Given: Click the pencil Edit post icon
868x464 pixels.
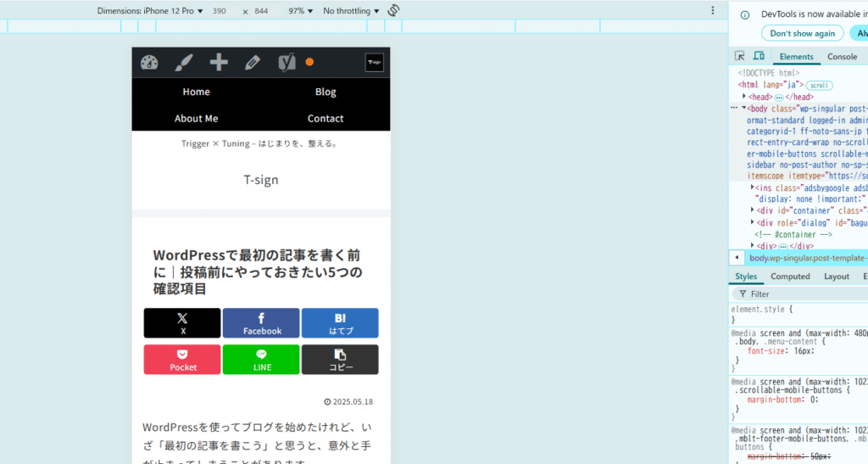Looking at the screenshot, I should (253, 63).
